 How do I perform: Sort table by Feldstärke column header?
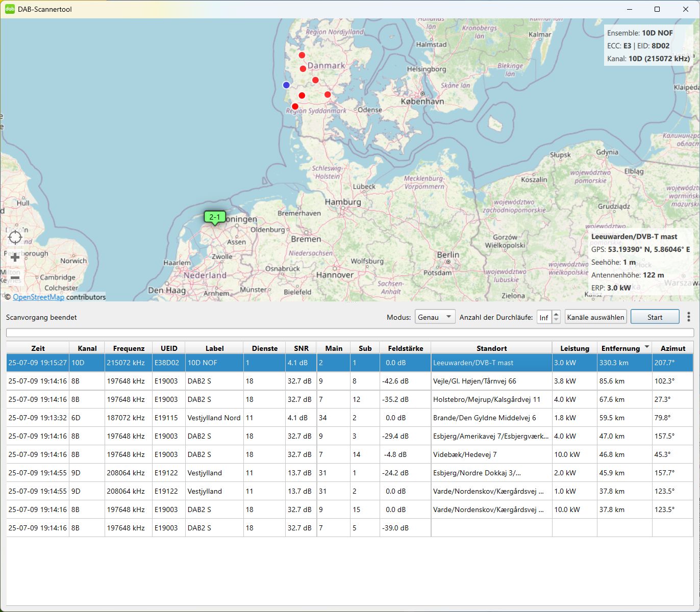[405, 348]
